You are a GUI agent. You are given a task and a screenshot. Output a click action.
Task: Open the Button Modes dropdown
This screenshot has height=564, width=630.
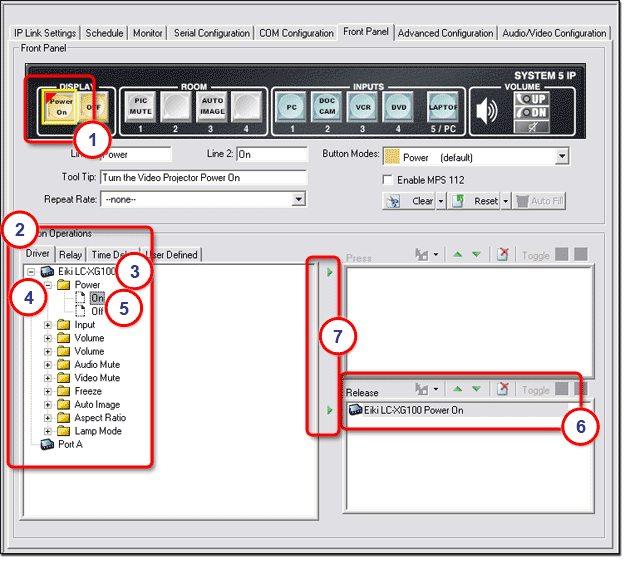(x=561, y=156)
